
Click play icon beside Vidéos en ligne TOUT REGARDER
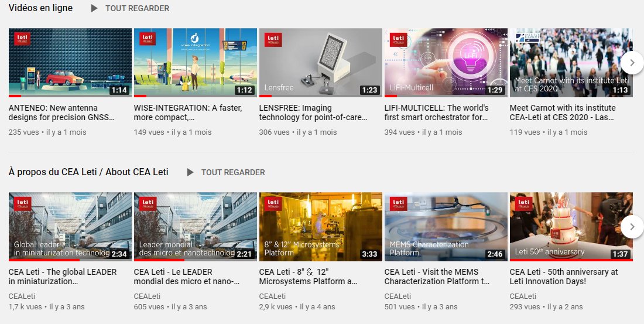point(94,8)
